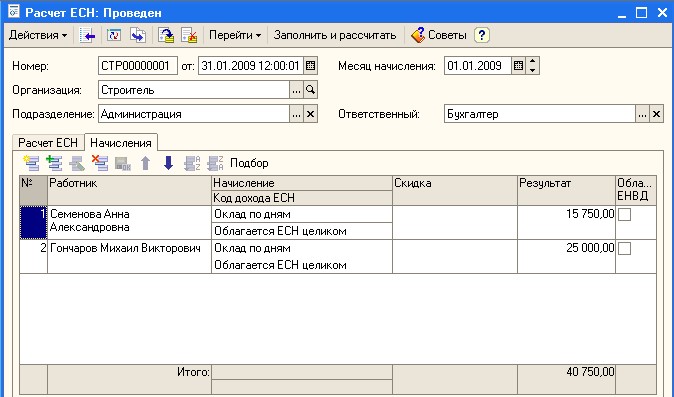Click Заполнить и рассчитать button
Screen dimensions: 674x397
tap(335, 35)
